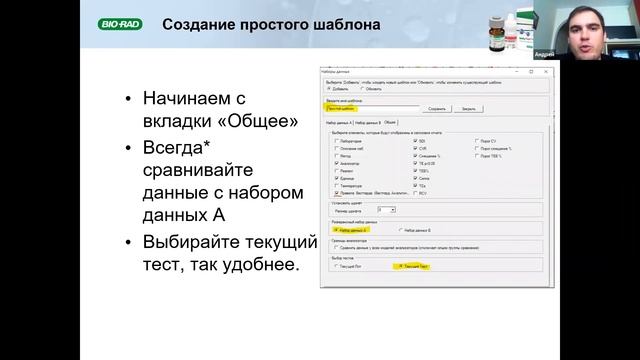640x360 pixels.
Task: Uncheck the SDI checkbox
Action: pyautogui.click(x=416, y=141)
